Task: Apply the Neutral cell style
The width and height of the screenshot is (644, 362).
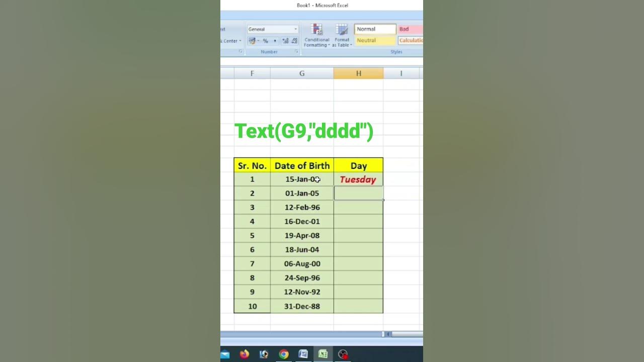Action: [x=375, y=40]
